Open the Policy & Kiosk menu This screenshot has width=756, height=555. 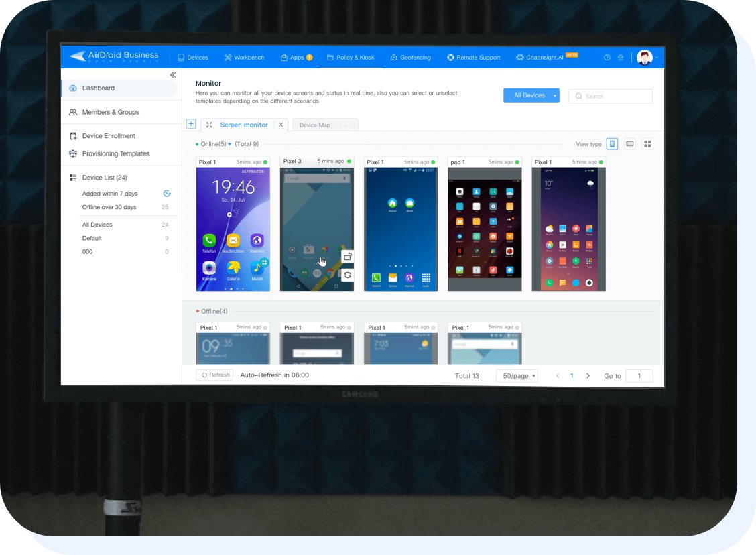tap(351, 58)
